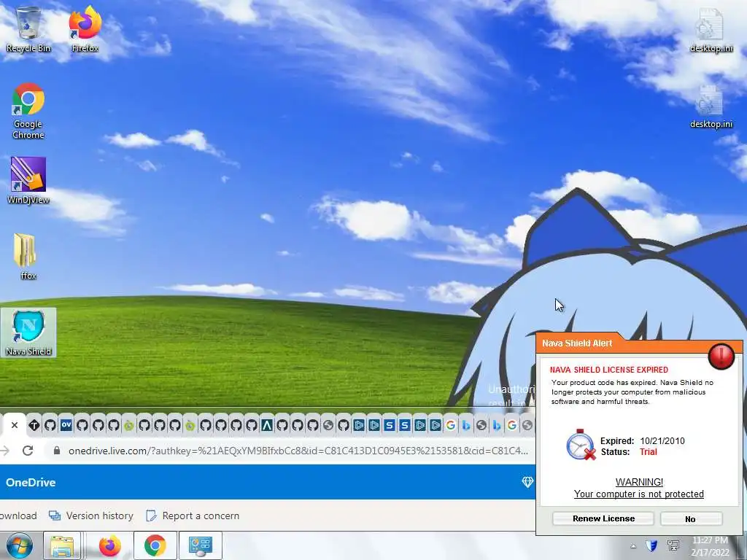Click the shield icon in the system tray
747x560 pixels.
pos(651,545)
